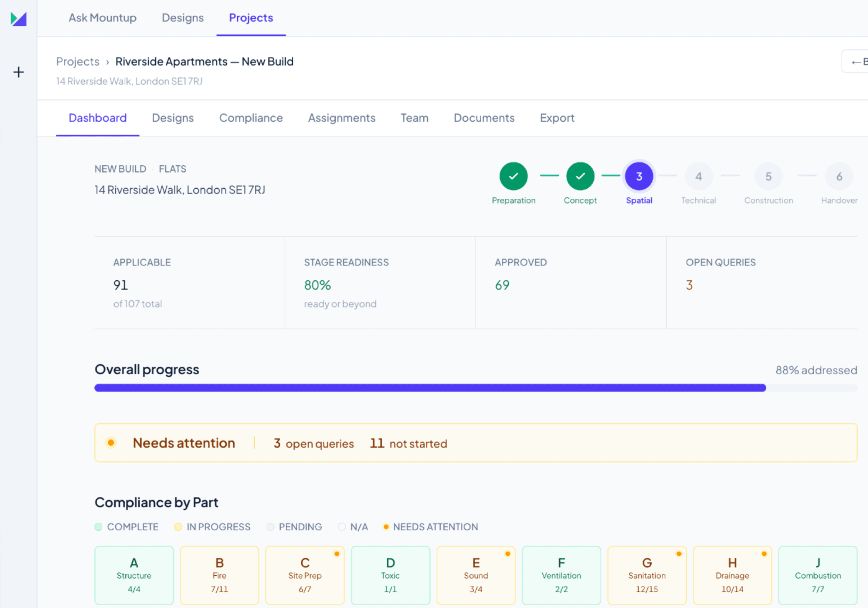Open the Compliance tab
This screenshot has width=868, height=608.
(251, 118)
